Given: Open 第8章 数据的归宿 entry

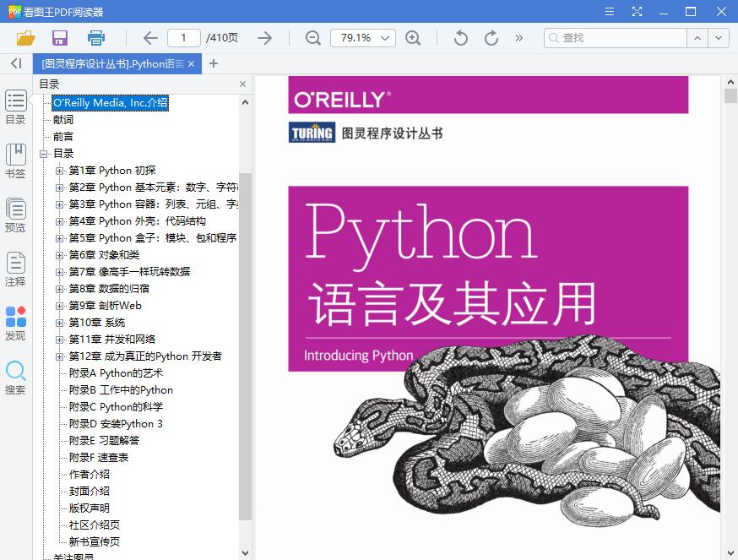Looking at the screenshot, I should [109, 289].
